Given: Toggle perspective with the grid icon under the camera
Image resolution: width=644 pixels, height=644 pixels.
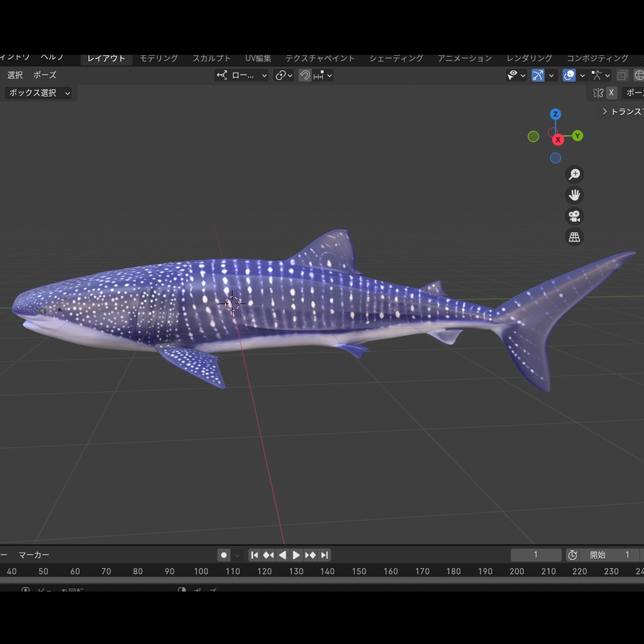Looking at the screenshot, I should point(574,236).
